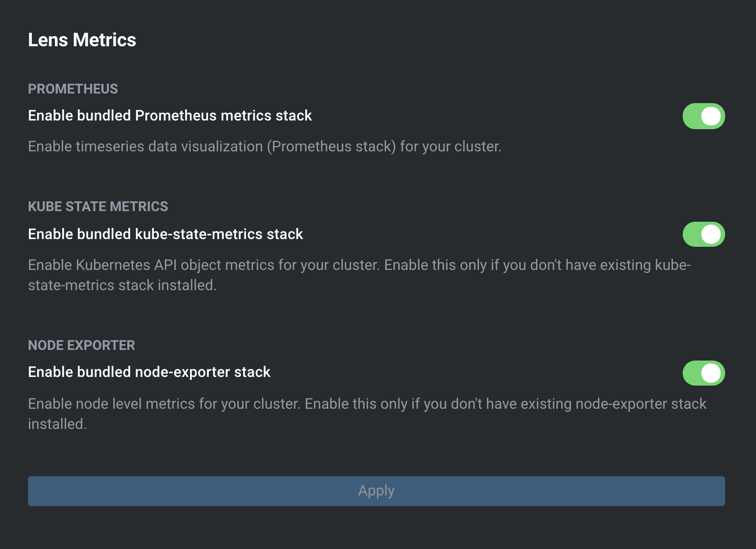Click the PROMETHEUS section heading
Image resolution: width=756 pixels, height=549 pixels.
pyautogui.click(x=73, y=89)
